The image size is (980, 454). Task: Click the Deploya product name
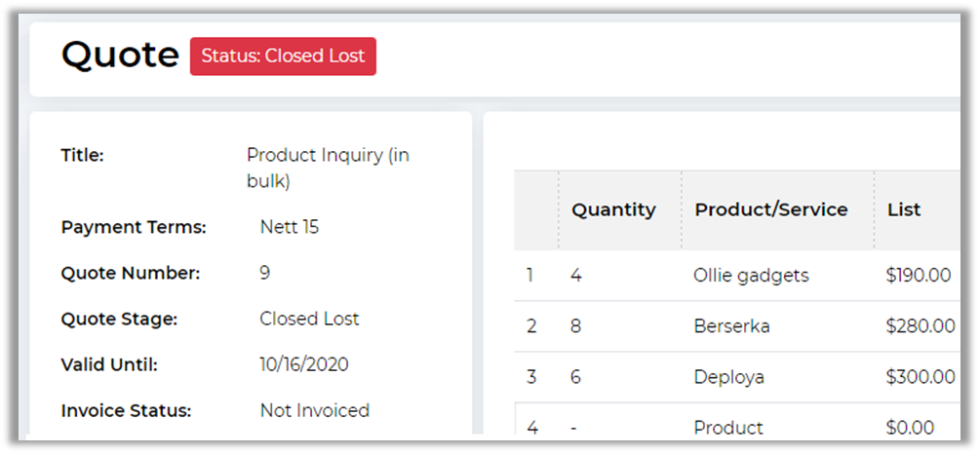pos(728,377)
